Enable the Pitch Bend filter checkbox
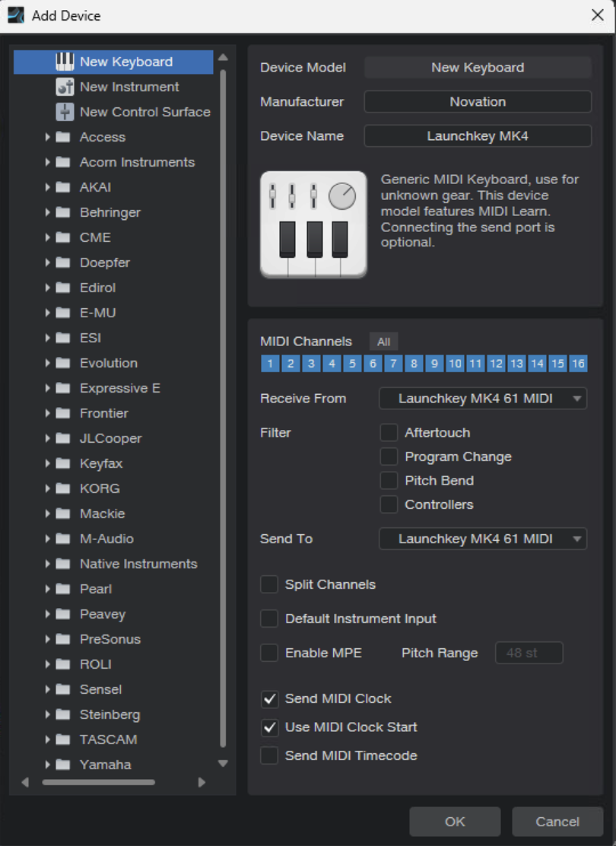 coord(389,480)
